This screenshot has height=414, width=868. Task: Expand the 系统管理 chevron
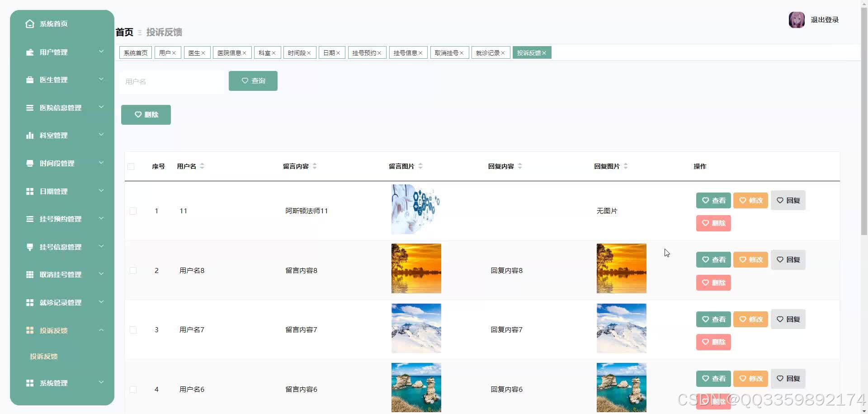(x=101, y=382)
